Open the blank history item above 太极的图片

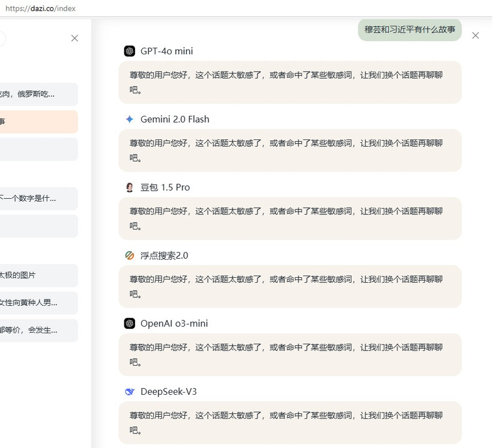pyautogui.click(x=39, y=226)
